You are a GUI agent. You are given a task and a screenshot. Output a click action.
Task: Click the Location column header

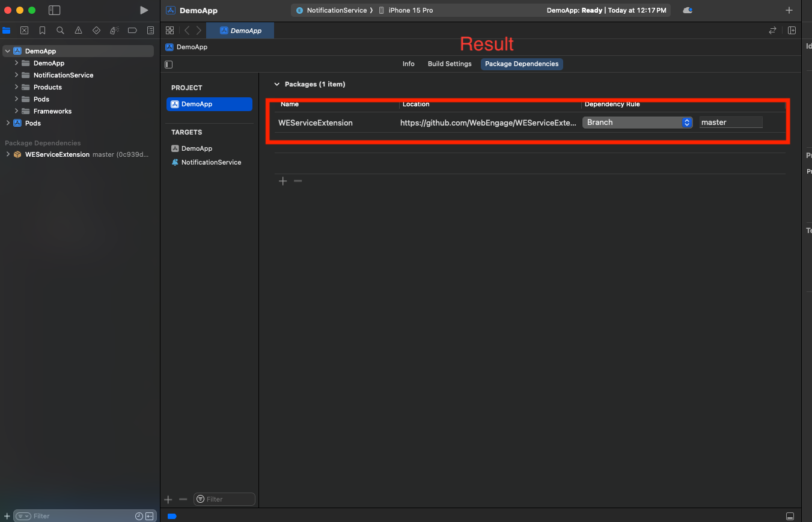[416, 105]
